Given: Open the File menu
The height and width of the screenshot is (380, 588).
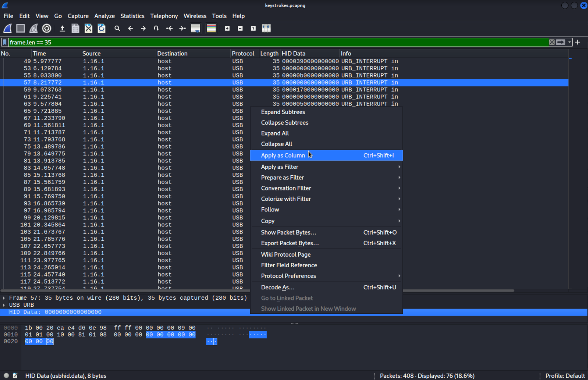Looking at the screenshot, I should tap(8, 16).
